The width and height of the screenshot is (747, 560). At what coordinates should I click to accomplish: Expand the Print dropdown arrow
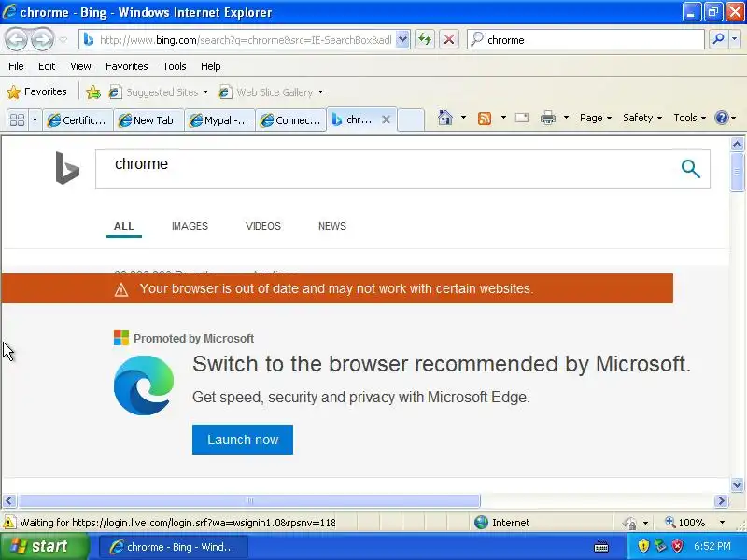pyautogui.click(x=566, y=118)
